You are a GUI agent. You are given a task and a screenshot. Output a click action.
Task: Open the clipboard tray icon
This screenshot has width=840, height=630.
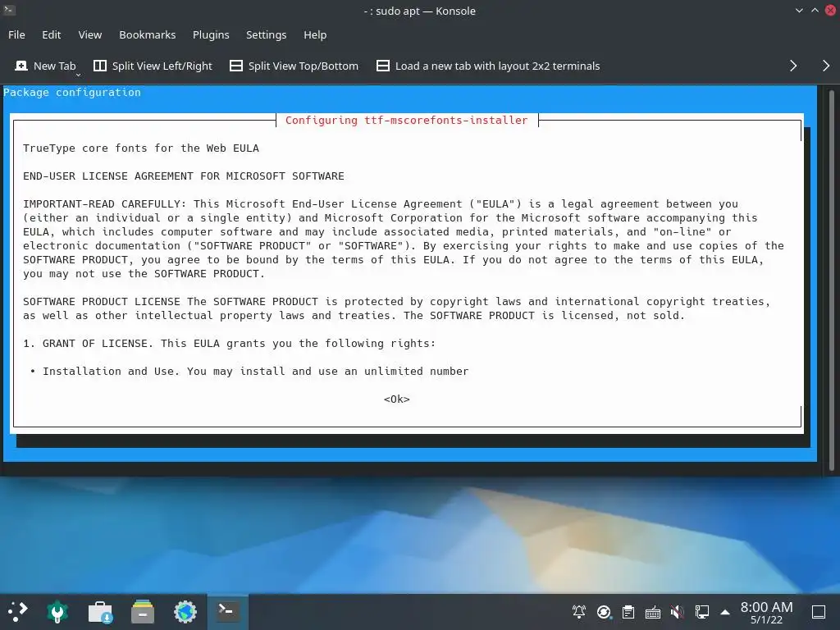coord(628,612)
